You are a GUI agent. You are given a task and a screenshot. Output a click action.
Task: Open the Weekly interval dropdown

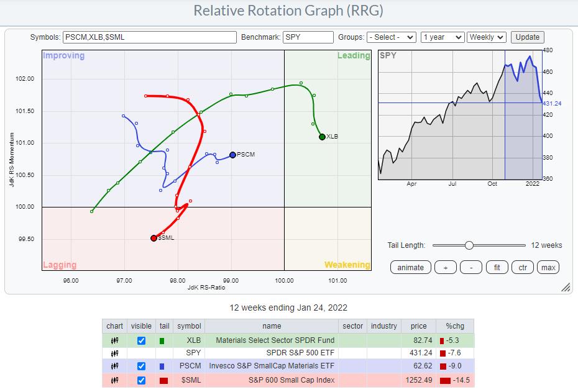pos(487,37)
